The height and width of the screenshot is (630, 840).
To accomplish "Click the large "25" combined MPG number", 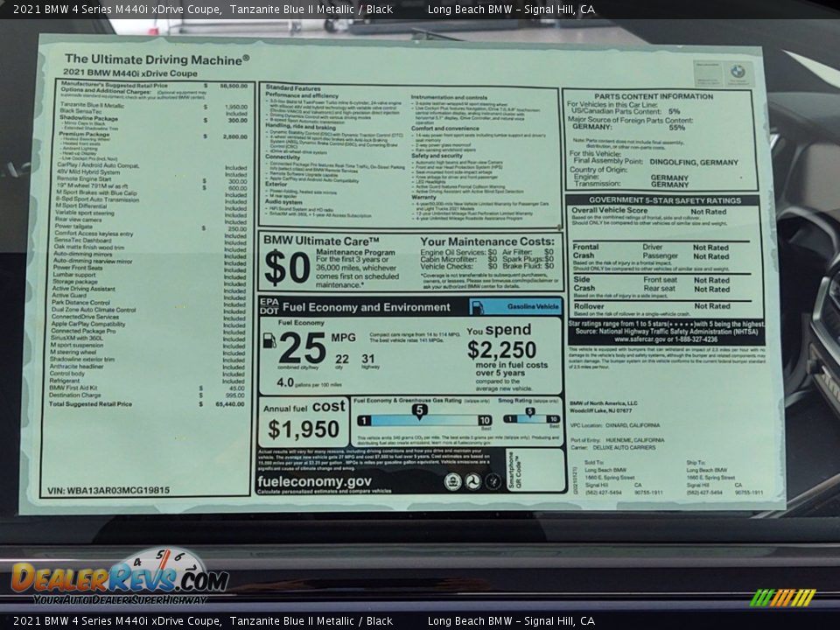I will (x=302, y=347).
